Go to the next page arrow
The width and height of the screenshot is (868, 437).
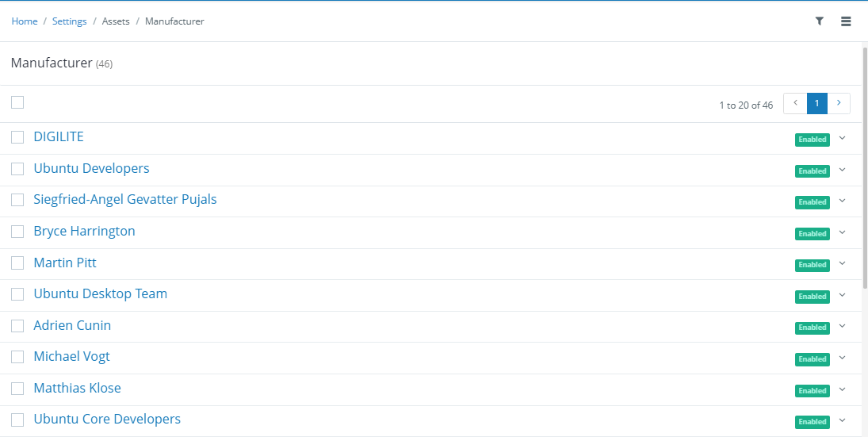(839, 103)
